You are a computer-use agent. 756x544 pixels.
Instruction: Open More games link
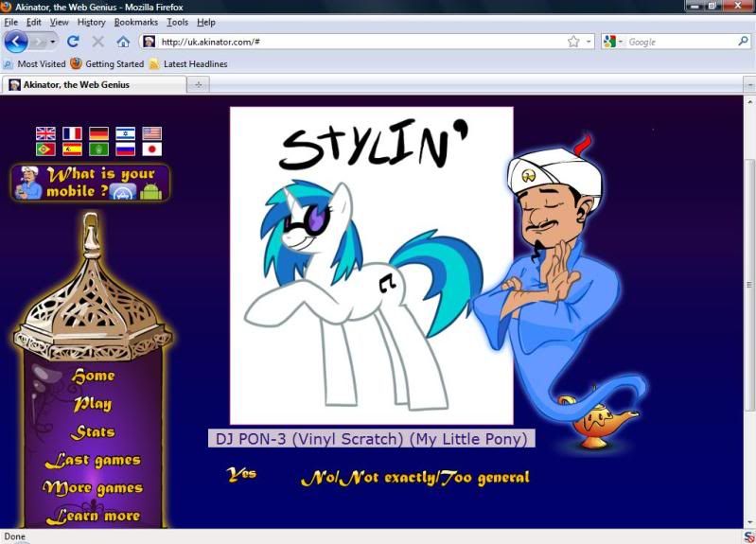93,488
